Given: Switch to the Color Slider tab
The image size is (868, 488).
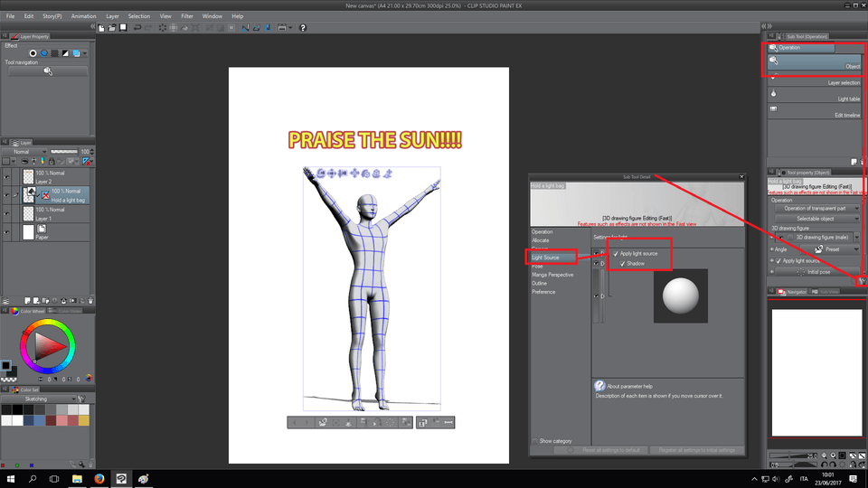Looking at the screenshot, I should coord(65,311).
